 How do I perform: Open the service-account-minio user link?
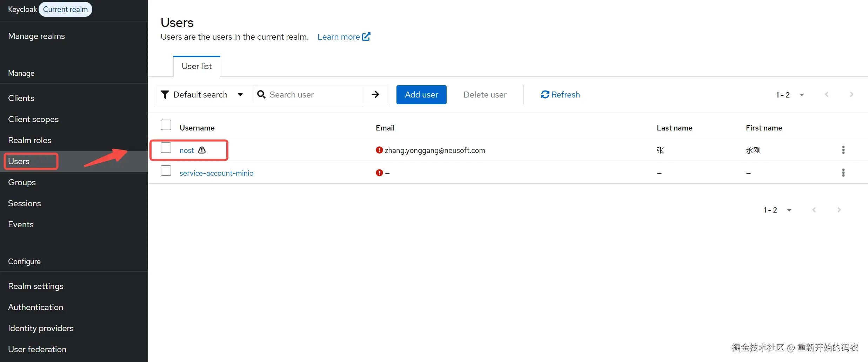[x=216, y=173]
